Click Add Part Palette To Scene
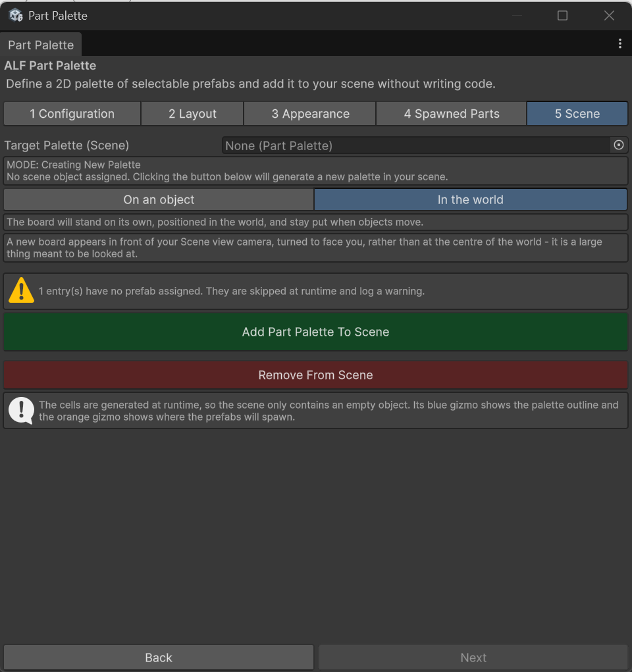 coord(315,332)
